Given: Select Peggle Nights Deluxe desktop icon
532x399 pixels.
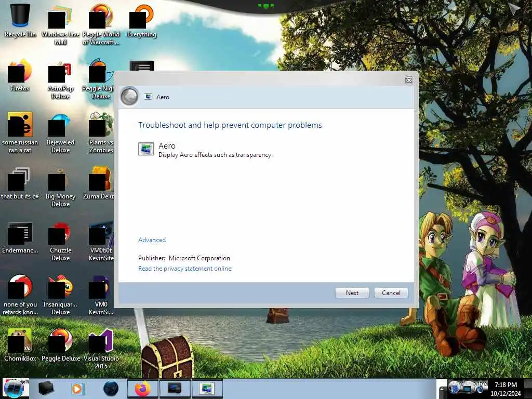Looking at the screenshot, I should click(98, 79).
